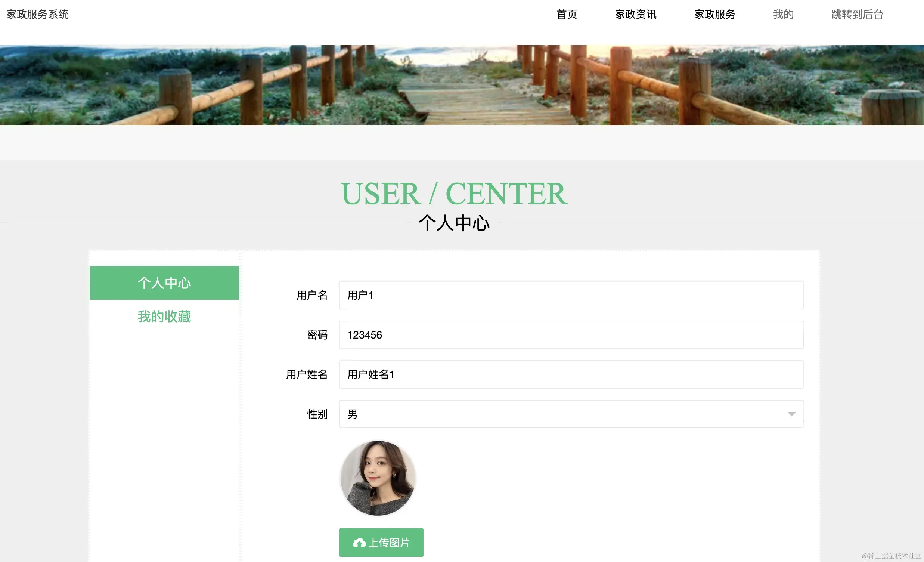Viewport: 924px width, 562px height.
Task: Select the 个人中心 sidebar tab
Action: [164, 282]
